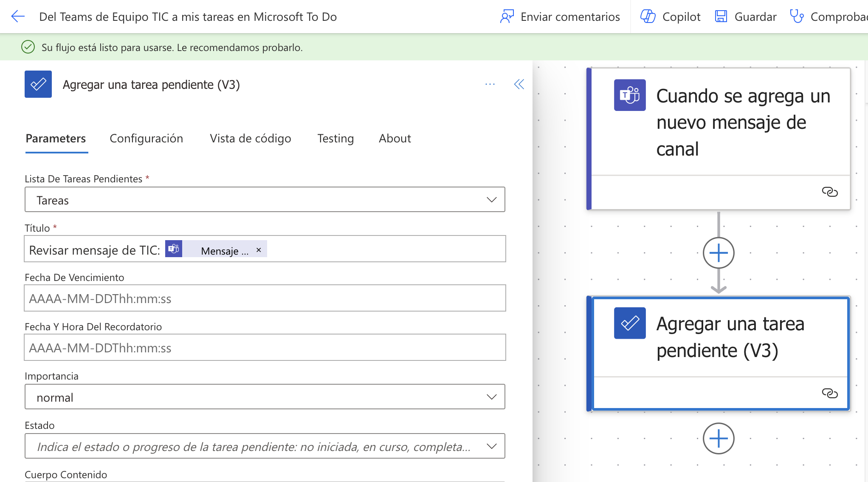Click the connection link icon on trigger card

(830, 192)
